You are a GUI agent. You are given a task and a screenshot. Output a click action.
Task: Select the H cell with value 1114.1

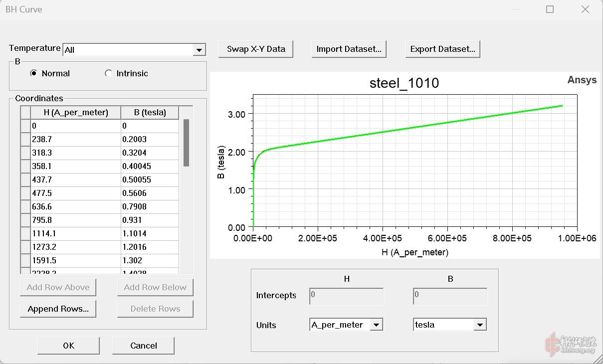76,233
